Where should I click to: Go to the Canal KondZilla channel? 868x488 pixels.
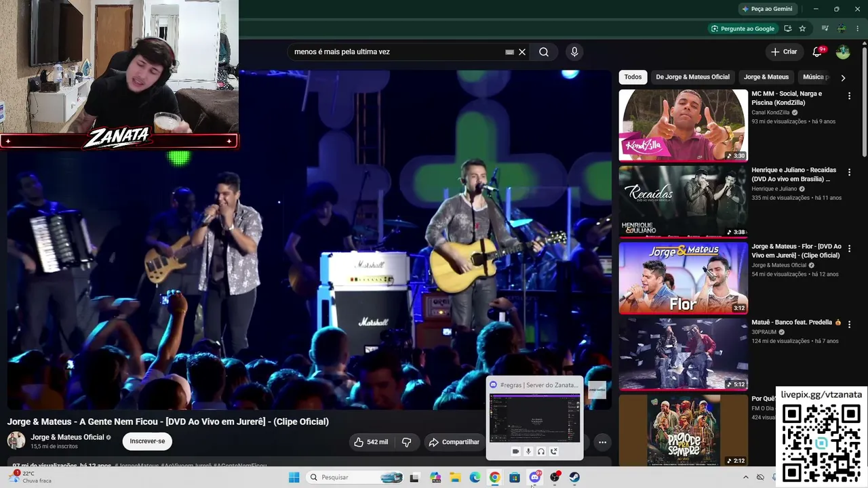770,113
